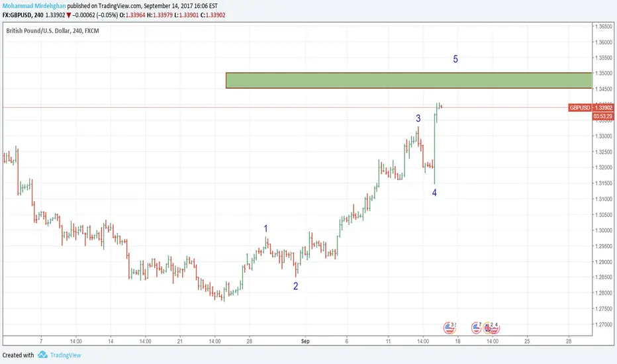617x364 pixels.
Task: Click the '18' date on the time axis
Action: [457, 341]
